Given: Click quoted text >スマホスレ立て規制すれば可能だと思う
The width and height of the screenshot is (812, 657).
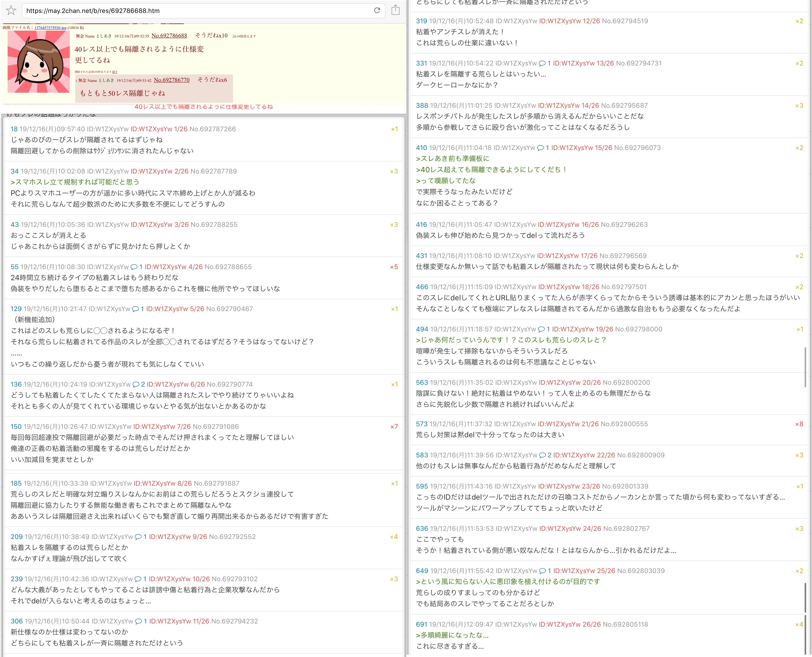Looking at the screenshot, I should tap(75, 182).
